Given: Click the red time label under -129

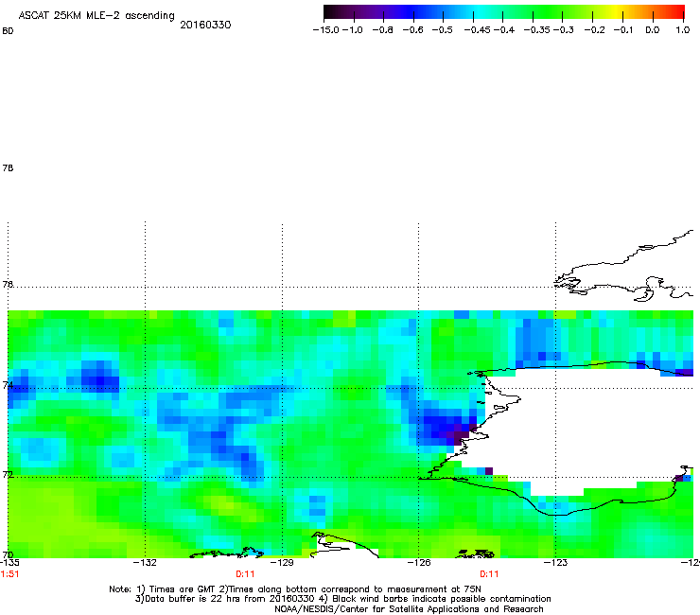Looking at the screenshot, I should point(245,574).
